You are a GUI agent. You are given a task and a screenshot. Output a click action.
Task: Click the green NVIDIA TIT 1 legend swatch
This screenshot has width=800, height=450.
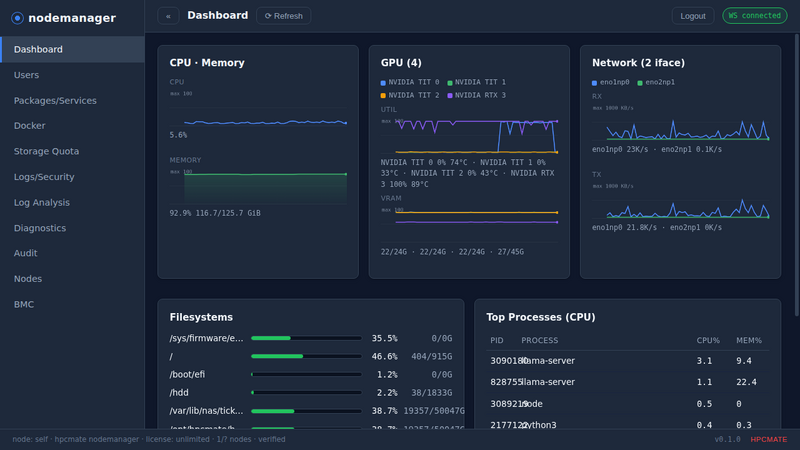click(450, 83)
